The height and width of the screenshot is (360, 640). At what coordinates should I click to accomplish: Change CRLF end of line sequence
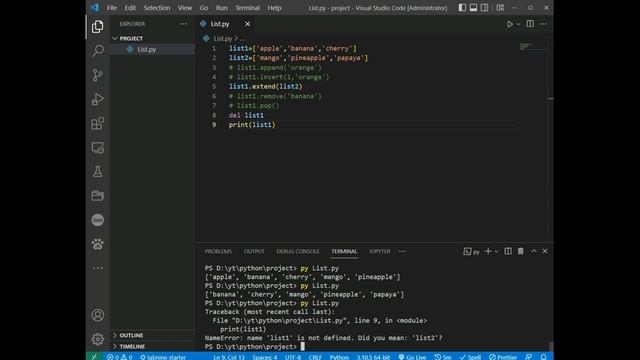(315, 357)
